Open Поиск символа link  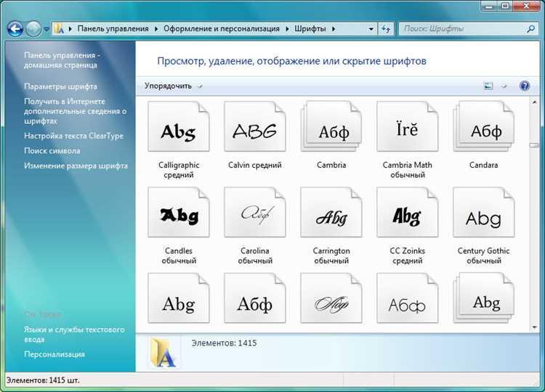[x=52, y=151]
